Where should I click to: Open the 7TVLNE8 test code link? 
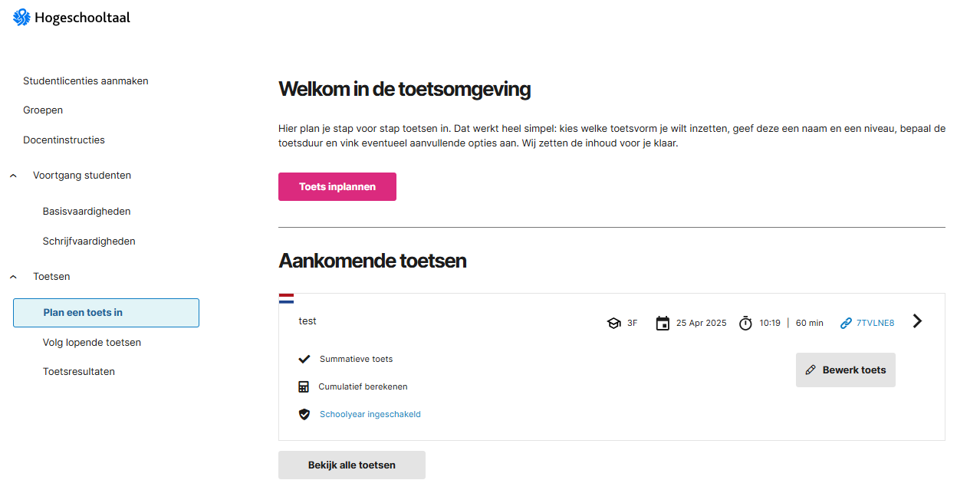pos(875,323)
